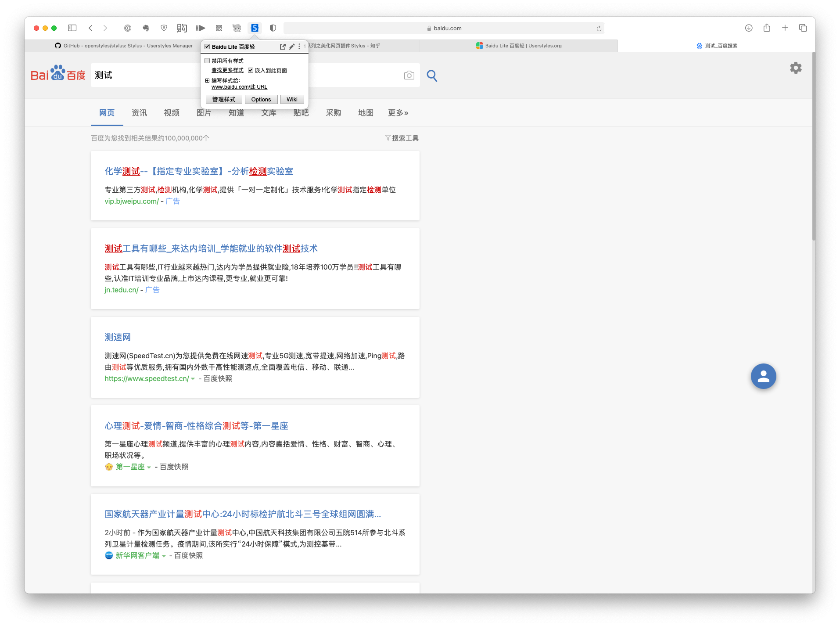Click the QR code extension icon

click(219, 28)
